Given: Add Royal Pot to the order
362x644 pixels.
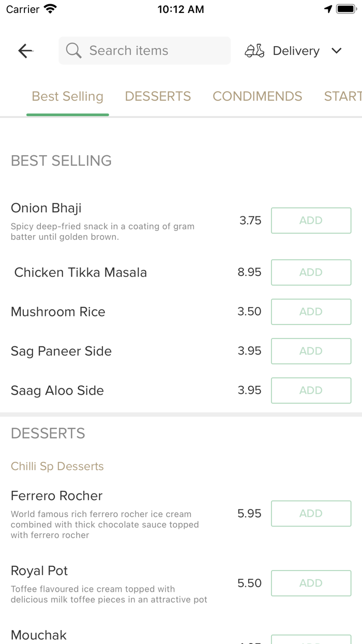Looking at the screenshot, I should pos(311,583).
